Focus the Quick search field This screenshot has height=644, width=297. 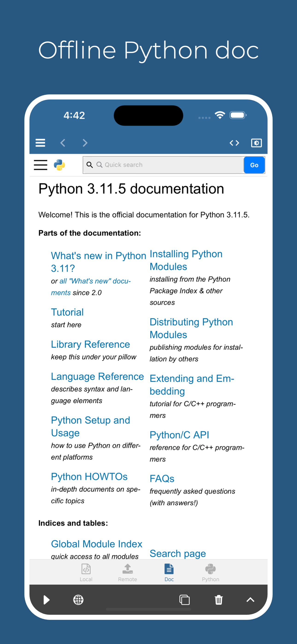(x=163, y=165)
